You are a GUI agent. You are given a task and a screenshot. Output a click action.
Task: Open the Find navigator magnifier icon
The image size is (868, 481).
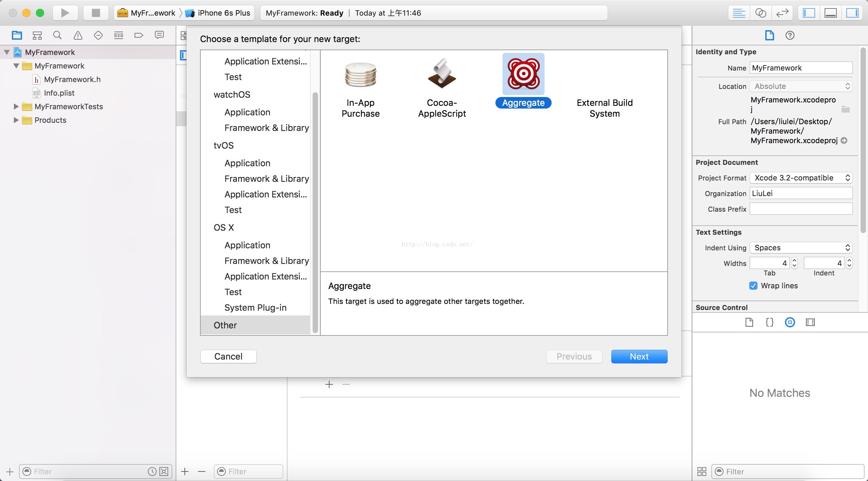point(57,35)
